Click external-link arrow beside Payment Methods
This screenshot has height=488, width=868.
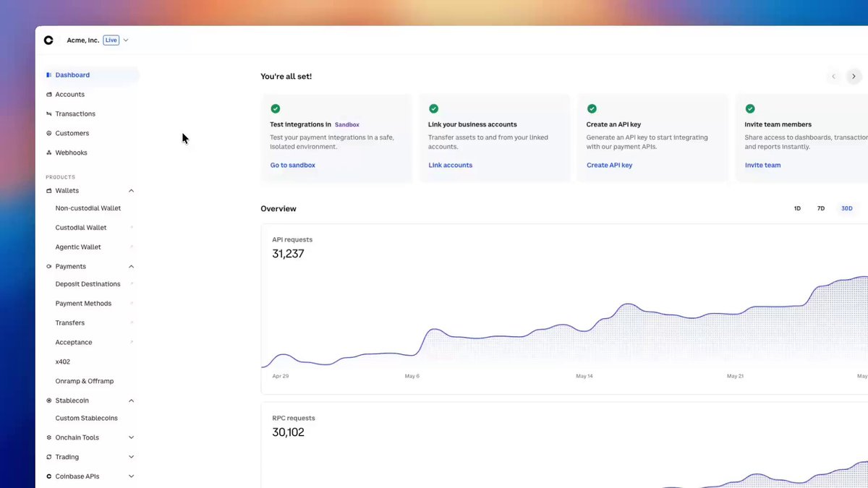[x=132, y=304]
